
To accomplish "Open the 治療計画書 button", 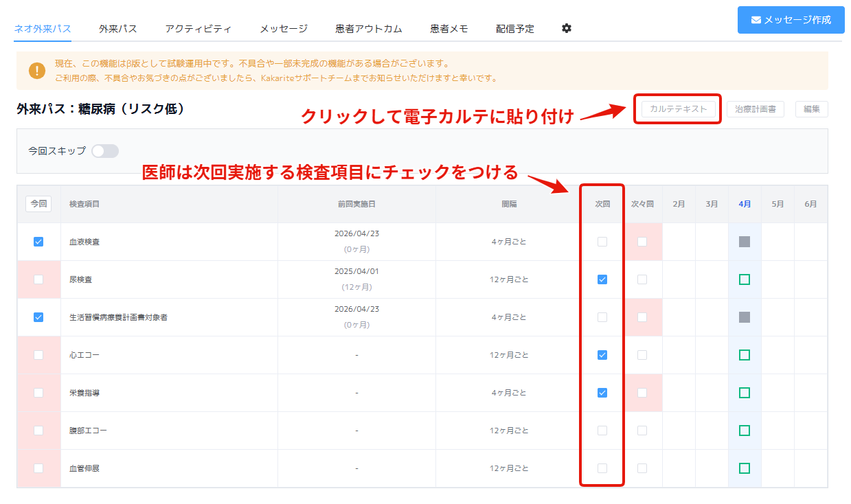I will click(755, 109).
